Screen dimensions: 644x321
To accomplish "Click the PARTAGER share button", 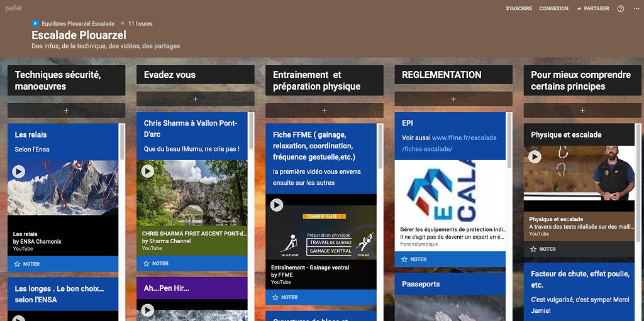I will pos(593,9).
